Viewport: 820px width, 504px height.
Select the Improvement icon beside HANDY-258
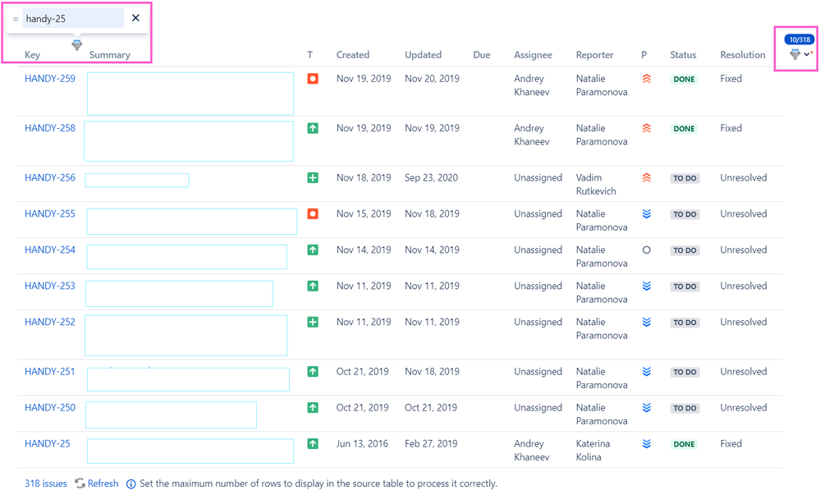(x=312, y=128)
